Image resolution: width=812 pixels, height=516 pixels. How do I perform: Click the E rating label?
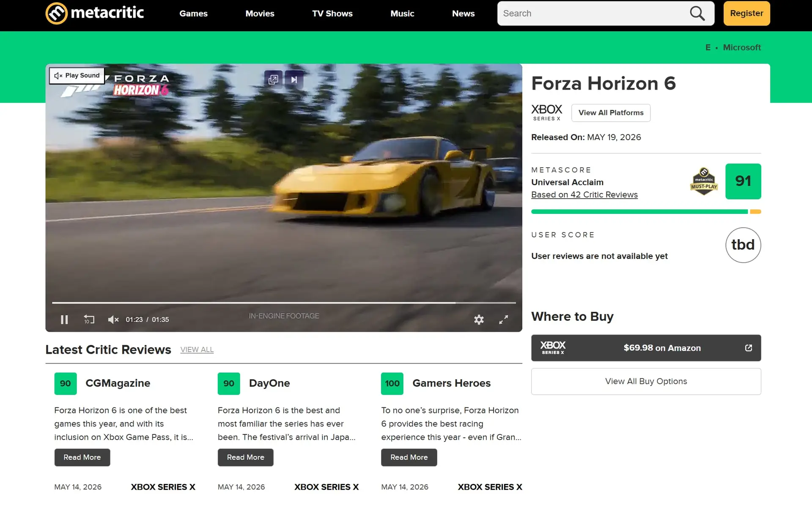pyautogui.click(x=708, y=47)
